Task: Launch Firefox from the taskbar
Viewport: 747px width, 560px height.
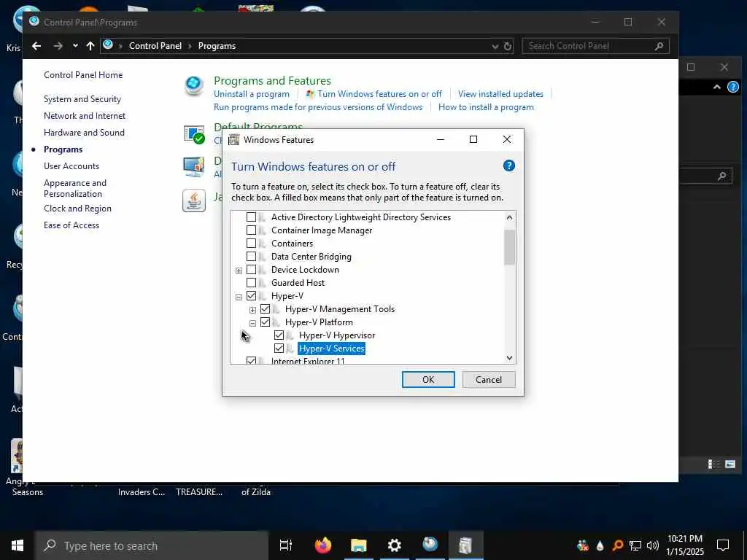Action: tap(323, 545)
